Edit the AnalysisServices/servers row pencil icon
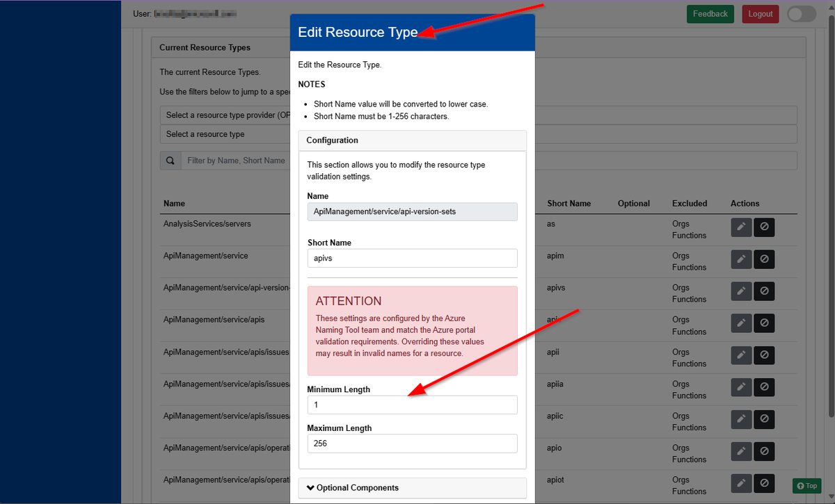Image resolution: width=835 pixels, height=504 pixels. [741, 227]
